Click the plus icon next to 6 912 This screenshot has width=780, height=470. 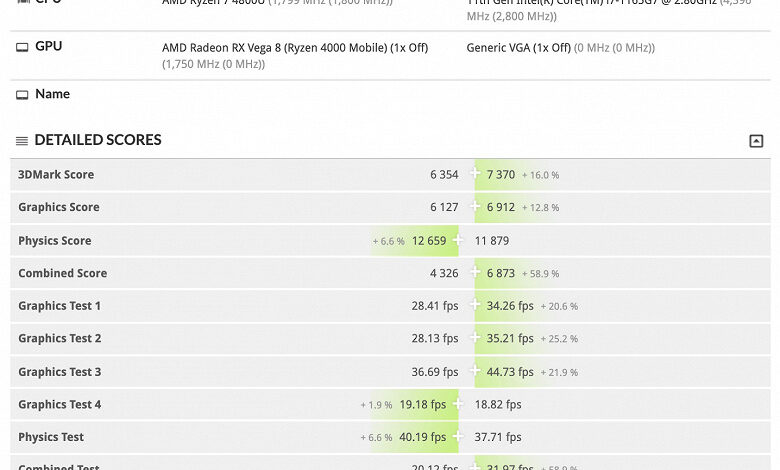tap(475, 206)
